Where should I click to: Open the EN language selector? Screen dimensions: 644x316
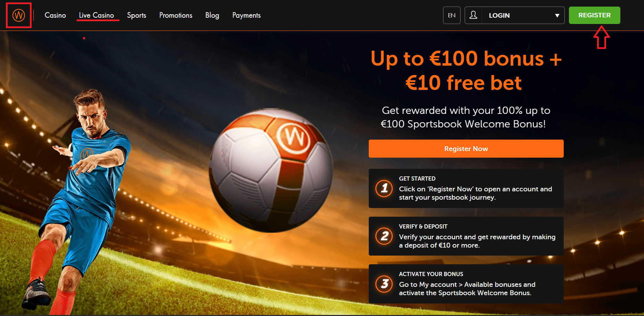452,15
